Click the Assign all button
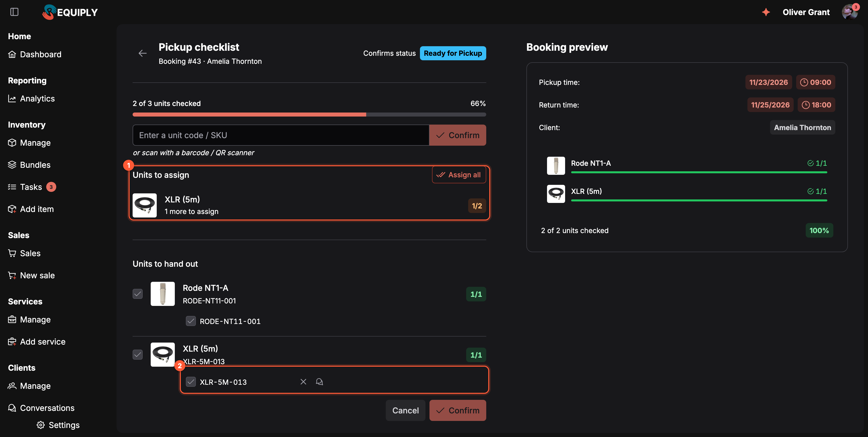This screenshot has width=868, height=437. 459,175
